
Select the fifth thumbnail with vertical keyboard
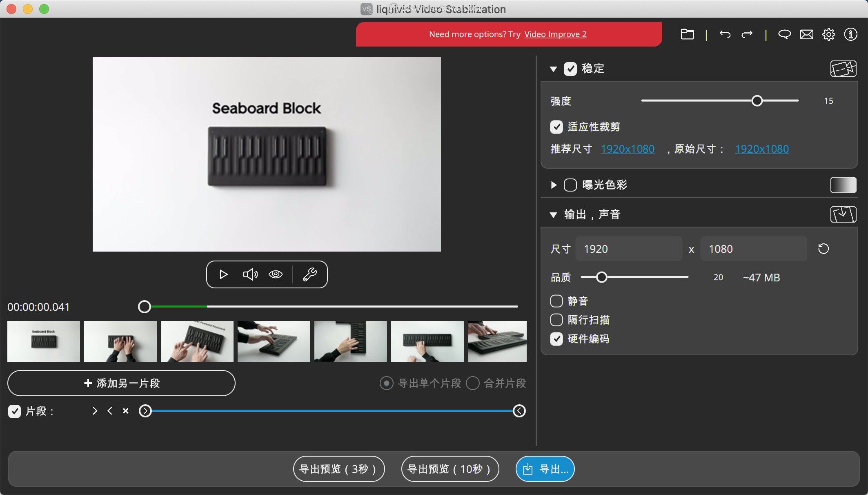(351, 341)
